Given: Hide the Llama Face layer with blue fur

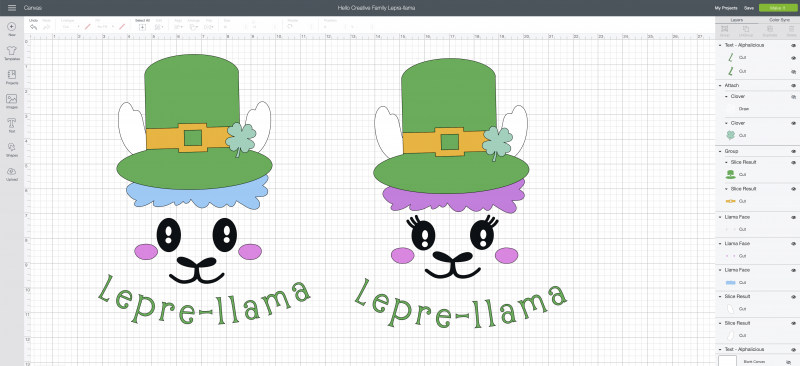Looking at the screenshot, I should point(793,270).
